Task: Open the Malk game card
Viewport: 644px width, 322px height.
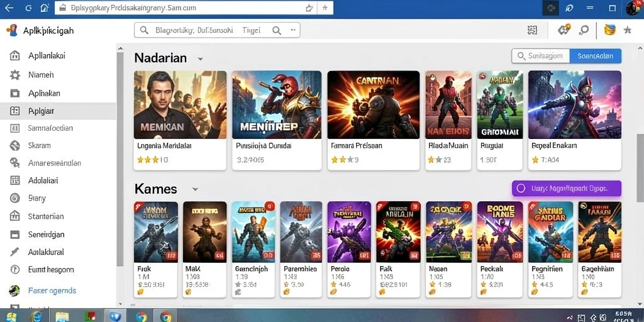Action: 204,249
